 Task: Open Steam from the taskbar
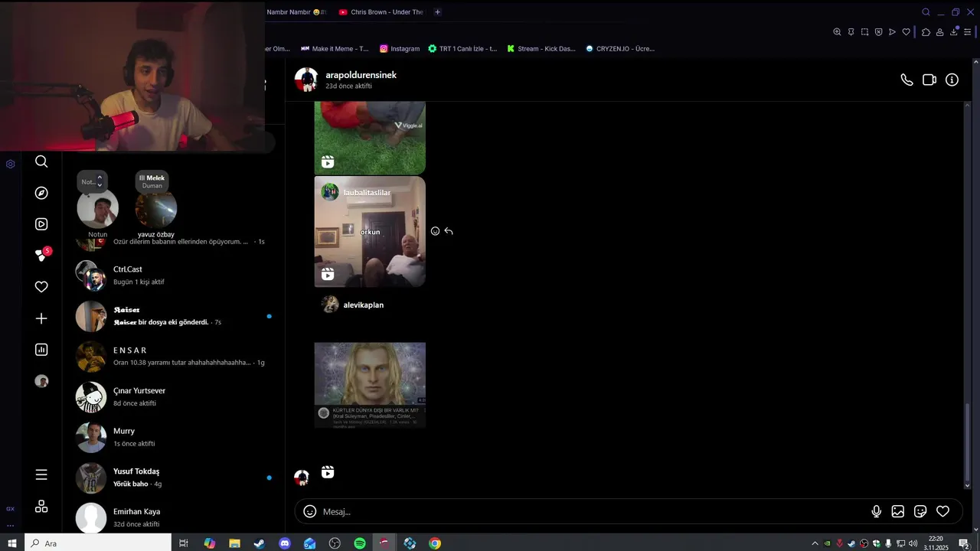click(260, 543)
